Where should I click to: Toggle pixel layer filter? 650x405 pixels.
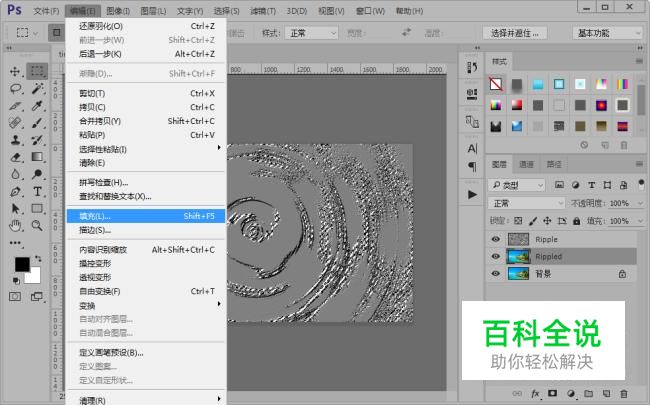tap(559, 185)
